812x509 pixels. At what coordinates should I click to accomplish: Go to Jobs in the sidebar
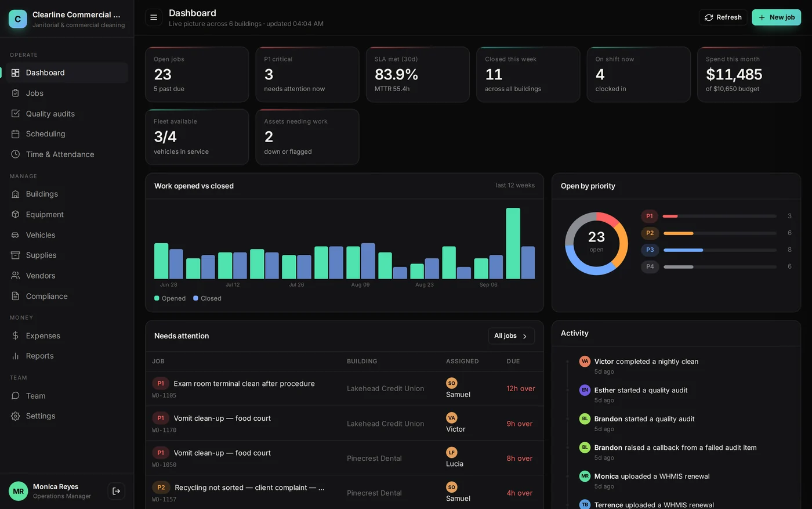67,93
